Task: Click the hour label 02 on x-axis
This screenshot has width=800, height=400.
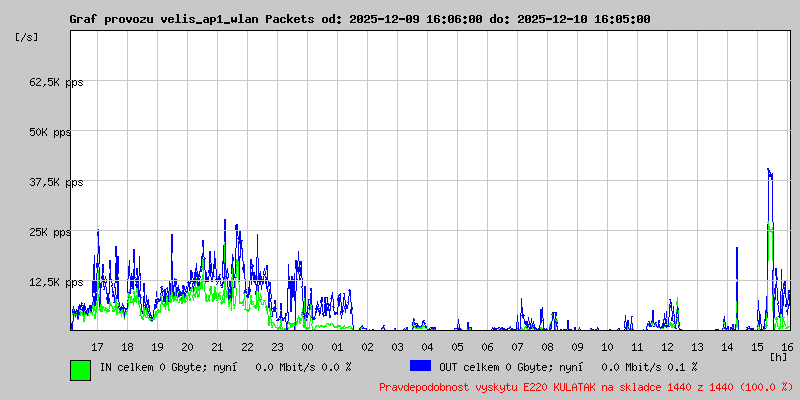Action: pos(367,347)
